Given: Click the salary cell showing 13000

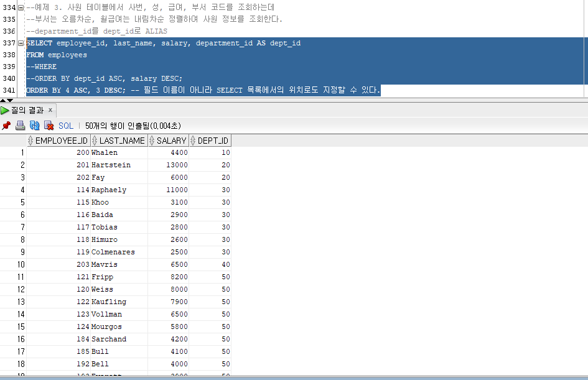Looking at the screenshot, I should coord(169,165).
